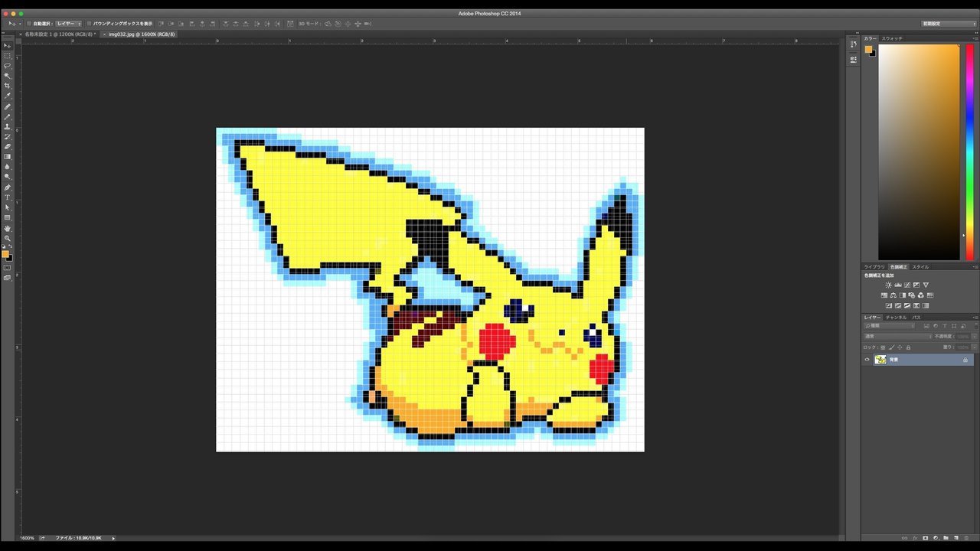Add Curves adjustment icon
Screen dimensions: 980x551
[907, 285]
